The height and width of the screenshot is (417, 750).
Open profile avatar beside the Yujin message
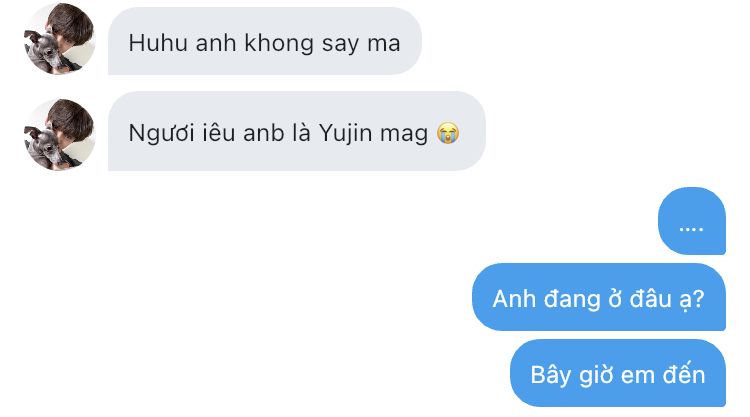(59, 134)
